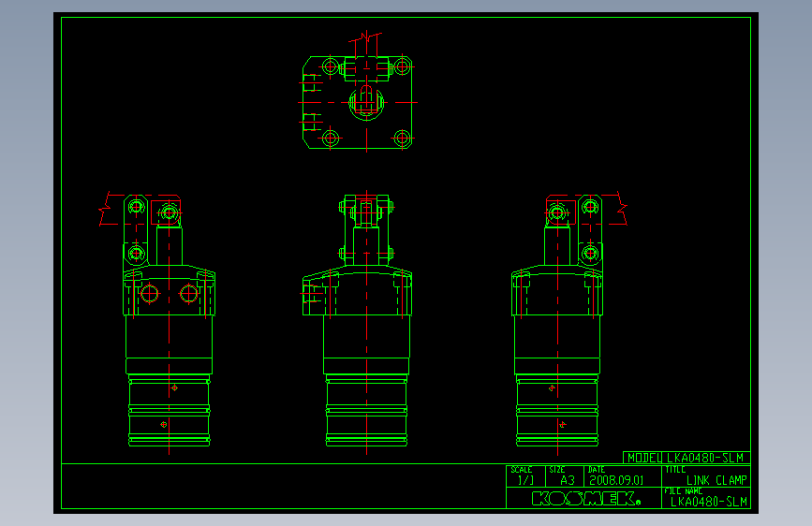This screenshot has height=526, width=812.
Task: Click the TITLE heading in the title block
Action: pos(675,470)
